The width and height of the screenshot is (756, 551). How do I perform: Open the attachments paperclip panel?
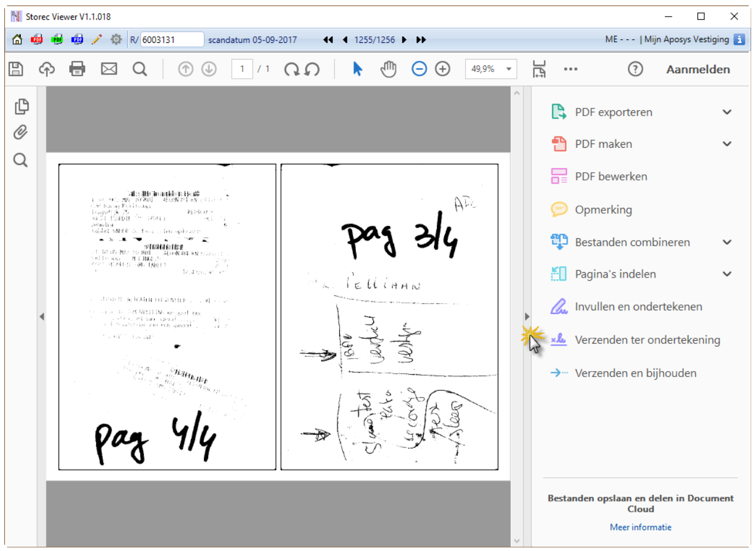click(x=21, y=133)
